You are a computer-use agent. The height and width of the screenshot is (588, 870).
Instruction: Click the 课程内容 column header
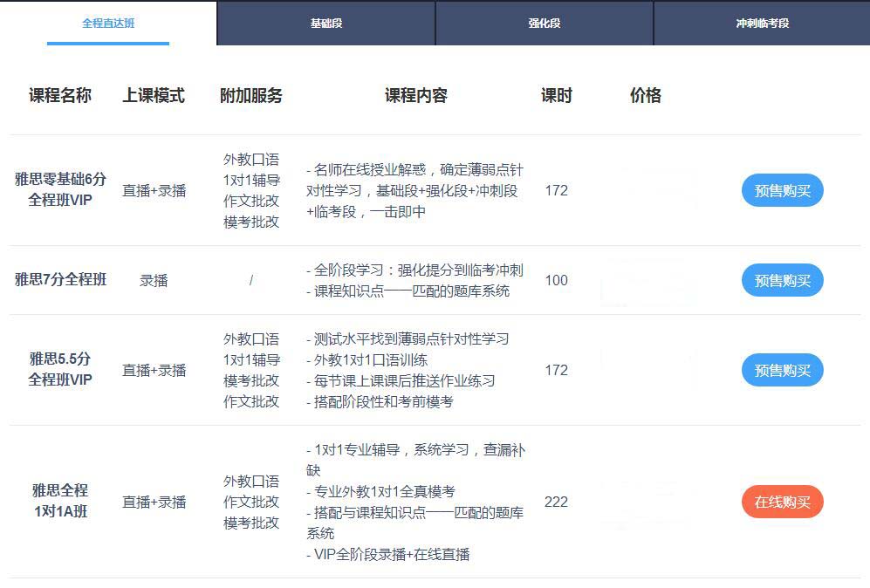[415, 96]
